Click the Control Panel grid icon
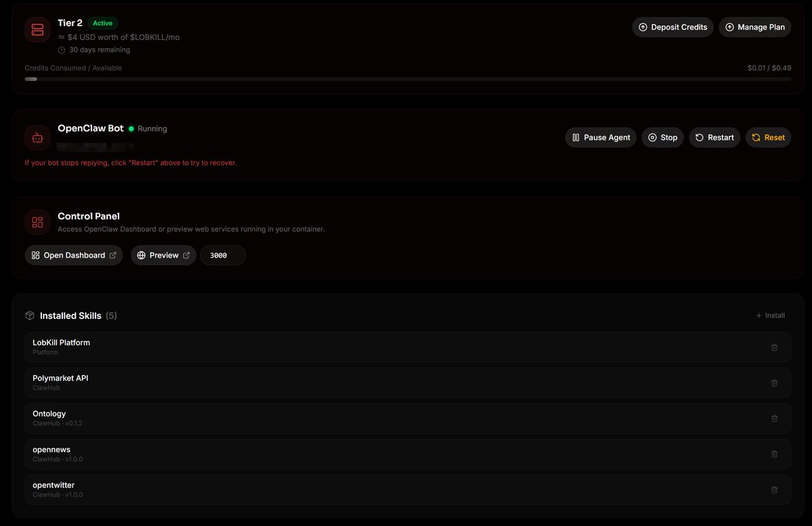This screenshot has height=526, width=812. point(37,222)
